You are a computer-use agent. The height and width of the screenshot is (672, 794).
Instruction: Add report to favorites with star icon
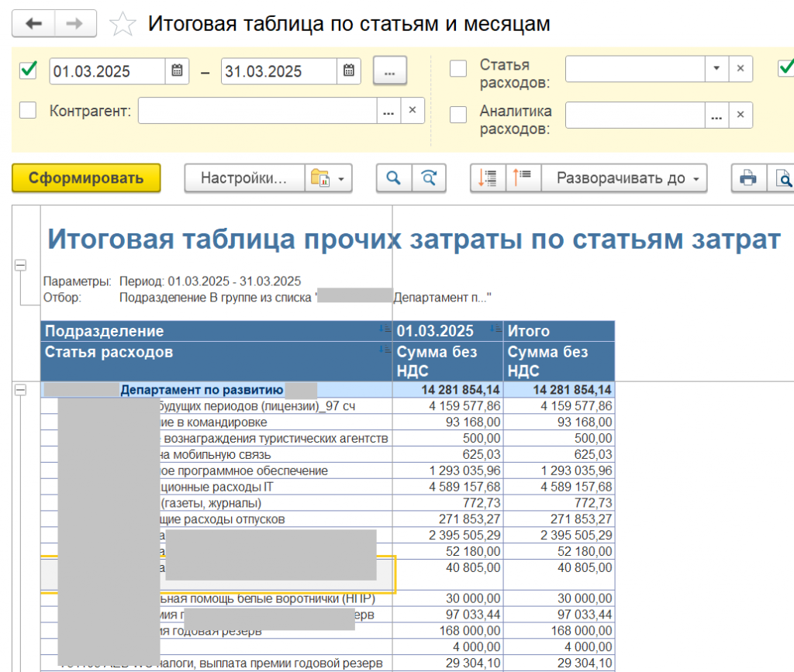pyautogui.click(x=123, y=24)
